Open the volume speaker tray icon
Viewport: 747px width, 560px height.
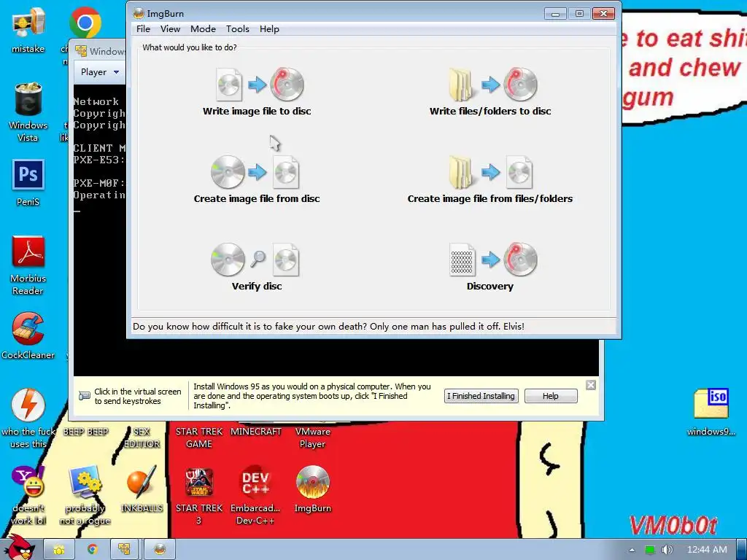667,550
